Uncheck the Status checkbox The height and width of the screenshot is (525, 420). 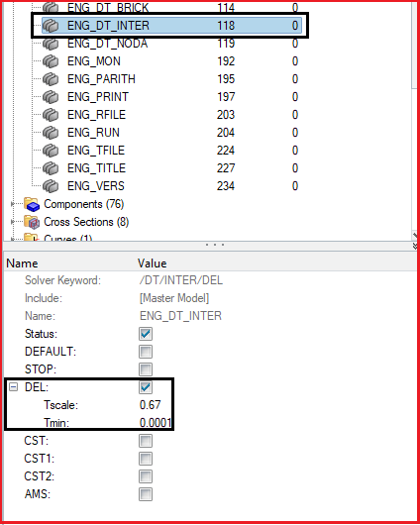click(x=146, y=334)
